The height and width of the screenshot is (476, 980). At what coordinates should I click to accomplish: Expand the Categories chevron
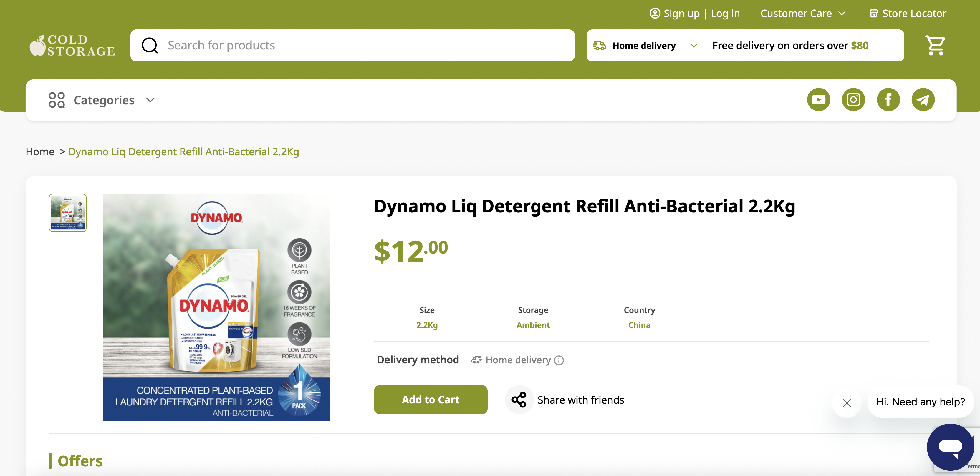point(150,100)
